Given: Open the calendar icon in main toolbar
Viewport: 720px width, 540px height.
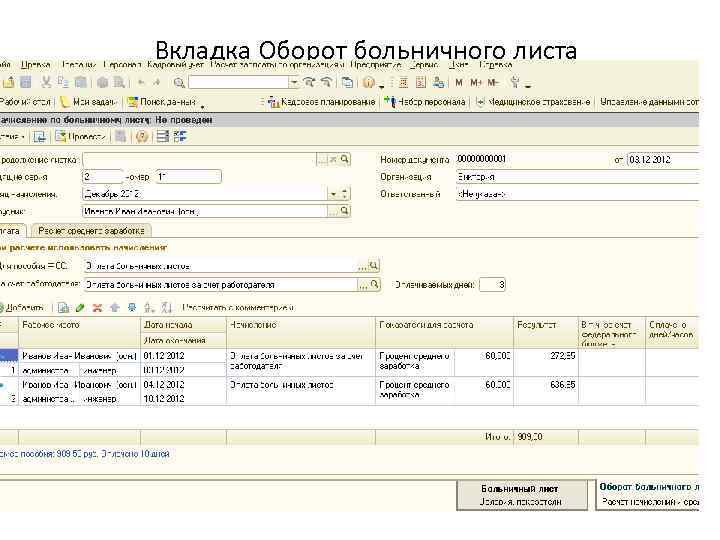Looking at the screenshot, I should (421, 83).
